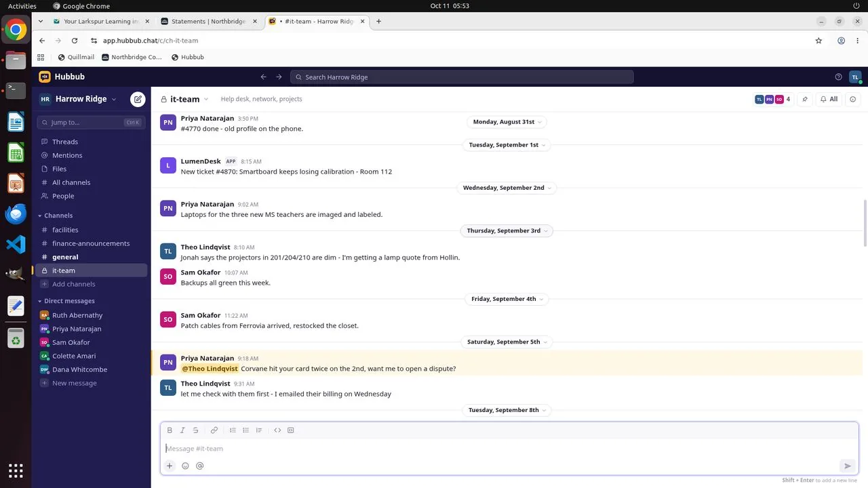
Task: Start a bulleted list in the composer
Action: (246, 430)
